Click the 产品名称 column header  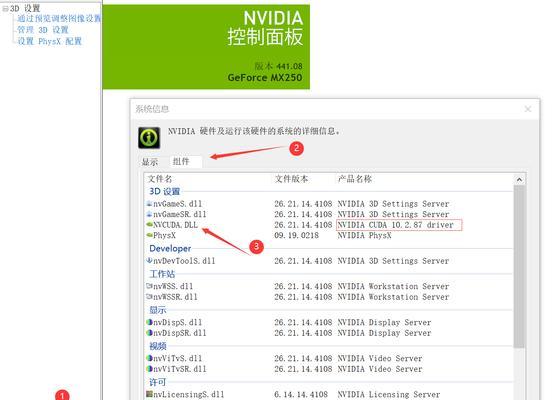point(354,179)
